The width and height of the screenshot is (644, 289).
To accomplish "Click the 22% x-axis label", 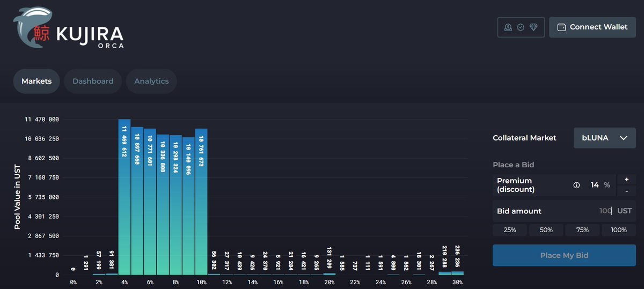I will (x=355, y=282).
